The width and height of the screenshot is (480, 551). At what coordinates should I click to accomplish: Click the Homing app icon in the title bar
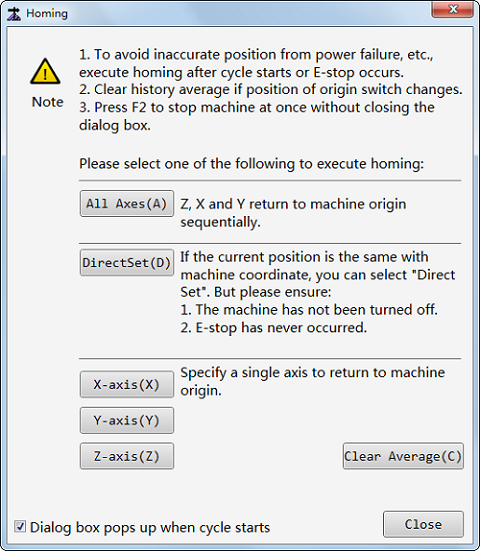(x=14, y=14)
